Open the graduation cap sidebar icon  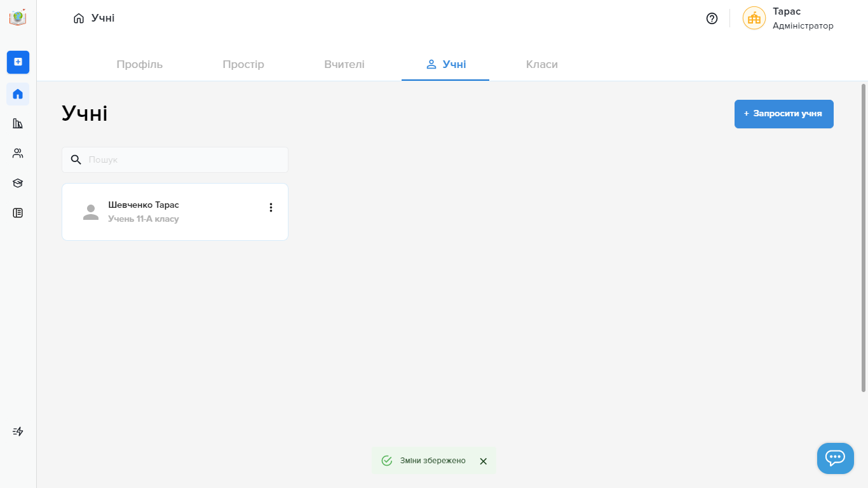pos(18,183)
